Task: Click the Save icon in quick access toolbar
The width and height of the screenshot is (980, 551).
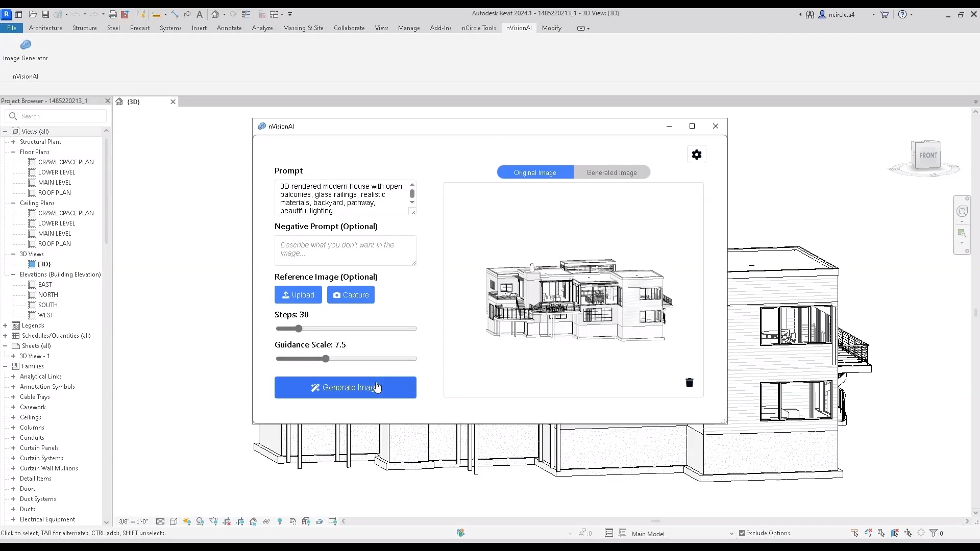Action: pos(45,14)
